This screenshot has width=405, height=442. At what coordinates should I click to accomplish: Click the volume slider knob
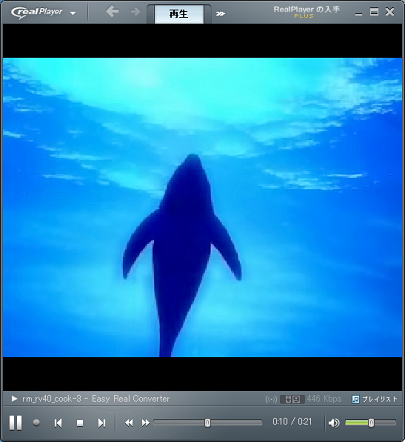[x=371, y=423]
